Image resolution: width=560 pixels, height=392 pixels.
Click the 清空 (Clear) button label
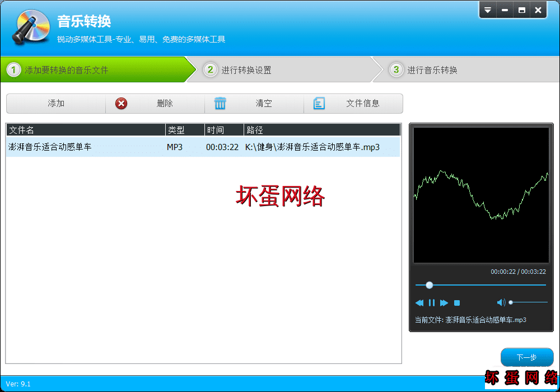click(x=264, y=104)
